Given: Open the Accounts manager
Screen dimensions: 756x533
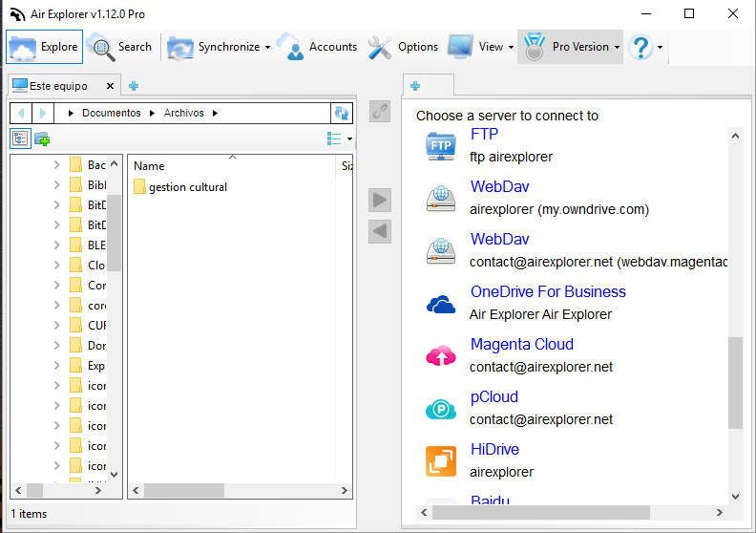Looking at the screenshot, I should point(317,47).
